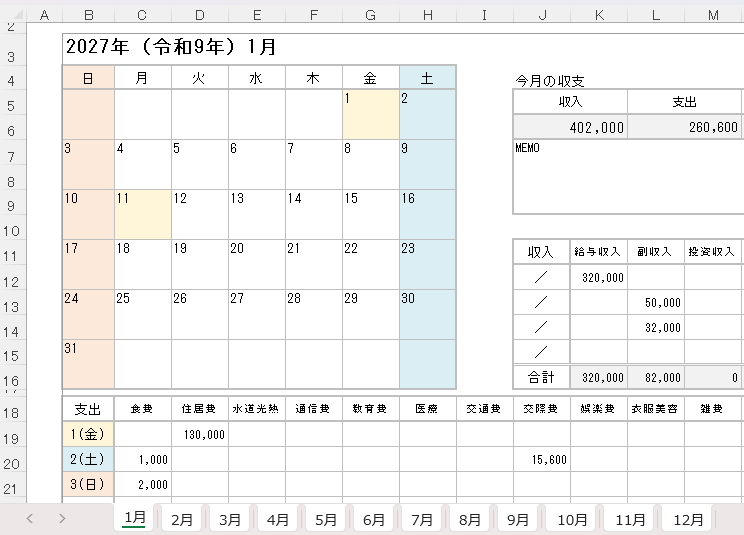
Task: Switch to the 2月 sheet tab
Action: click(182, 519)
